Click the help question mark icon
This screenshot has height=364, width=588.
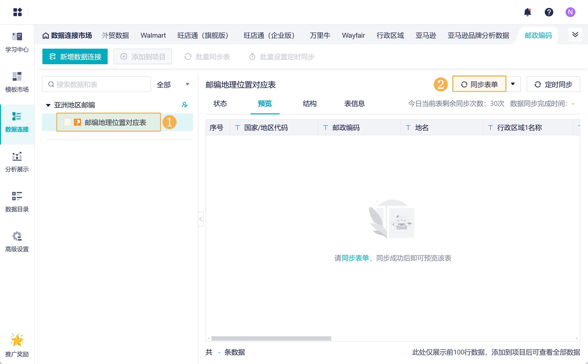[x=549, y=12]
